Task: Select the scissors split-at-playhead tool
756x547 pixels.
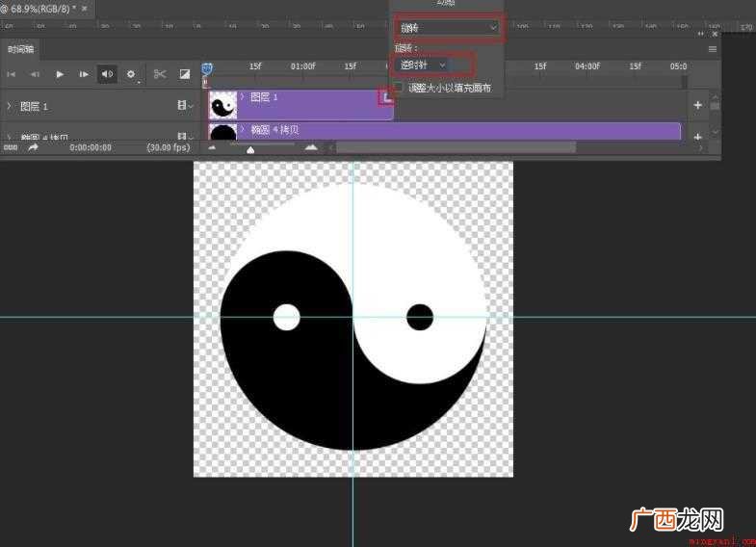Action: (160, 74)
